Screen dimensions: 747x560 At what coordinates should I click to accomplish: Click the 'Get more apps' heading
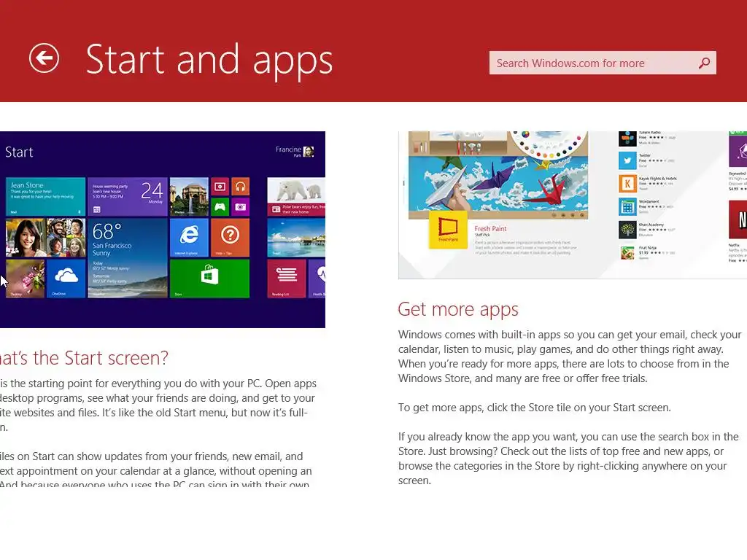458,309
